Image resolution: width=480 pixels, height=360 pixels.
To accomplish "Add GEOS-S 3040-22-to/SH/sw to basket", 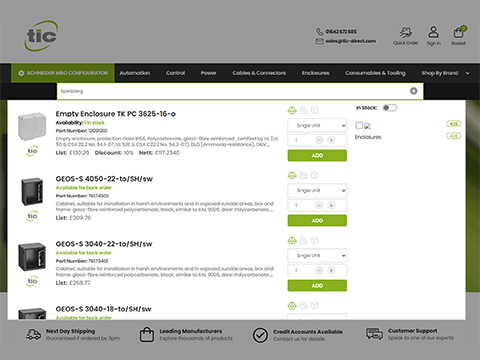I will pyautogui.click(x=317, y=285).
